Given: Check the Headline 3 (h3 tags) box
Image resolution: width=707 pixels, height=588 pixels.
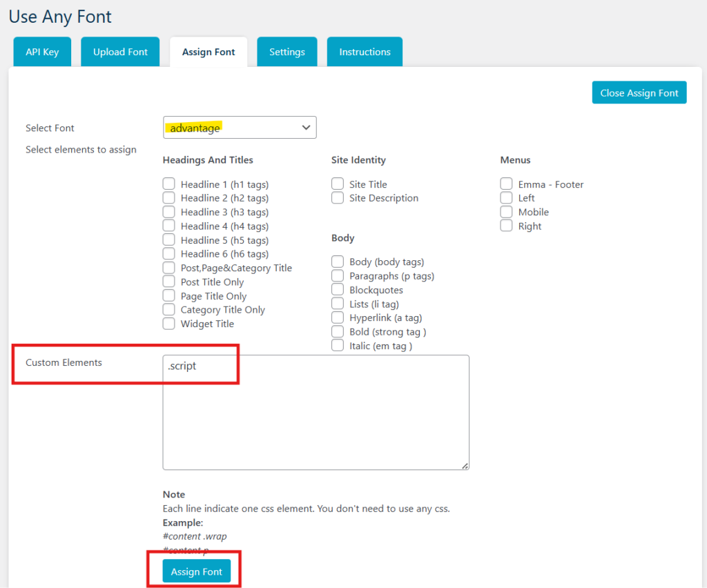Looking at the screenshot, I should (169, 212).
